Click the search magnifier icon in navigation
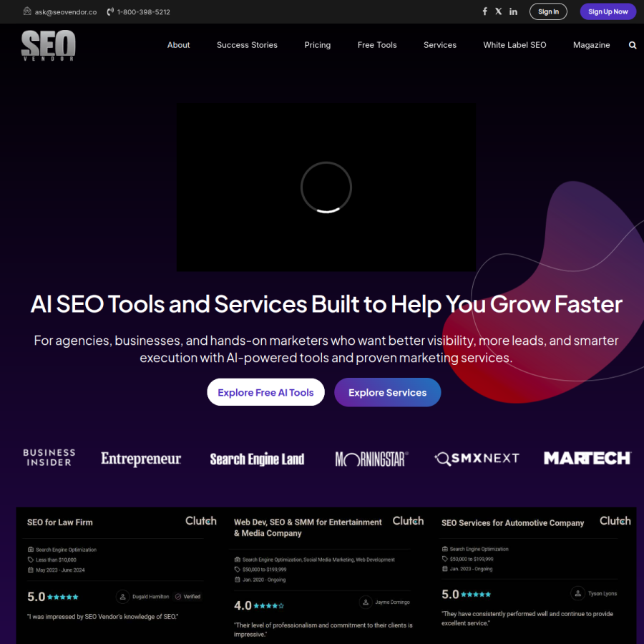The width and height of the screenshot is (644, 644). (x=632, y=45)
